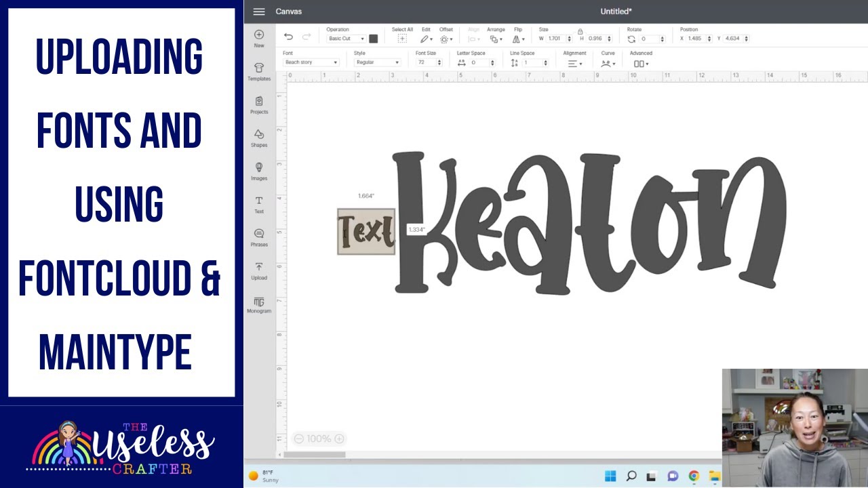Click the Position X field
The height and width of the screenshot is (488, 868).
tap(698, 39)
